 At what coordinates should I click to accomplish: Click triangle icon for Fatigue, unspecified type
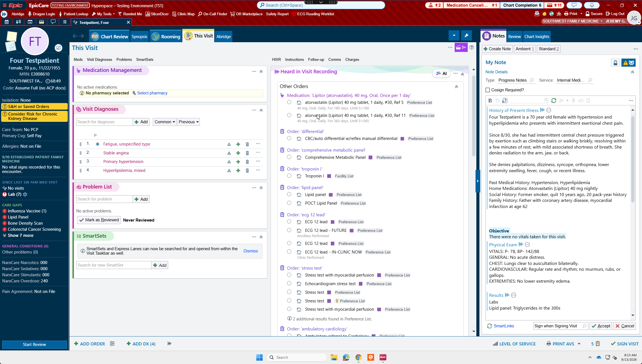(229, 144)
